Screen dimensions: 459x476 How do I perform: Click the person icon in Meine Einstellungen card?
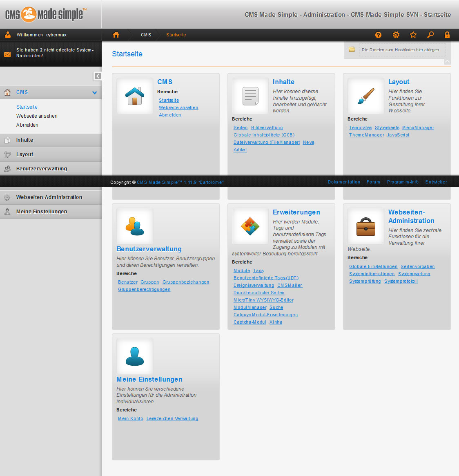point(135,356)
